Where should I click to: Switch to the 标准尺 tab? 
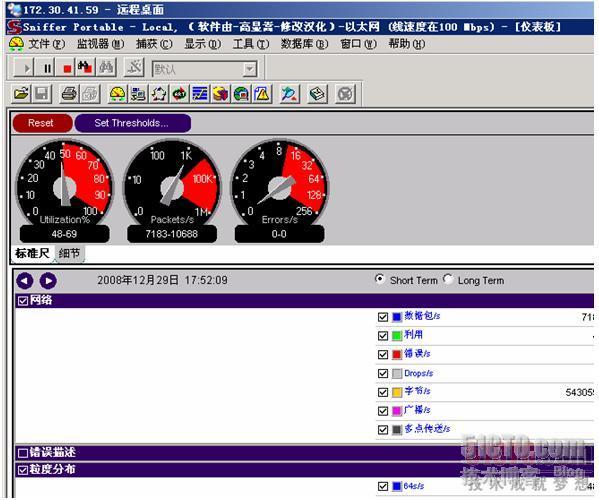tap(32, 253)
